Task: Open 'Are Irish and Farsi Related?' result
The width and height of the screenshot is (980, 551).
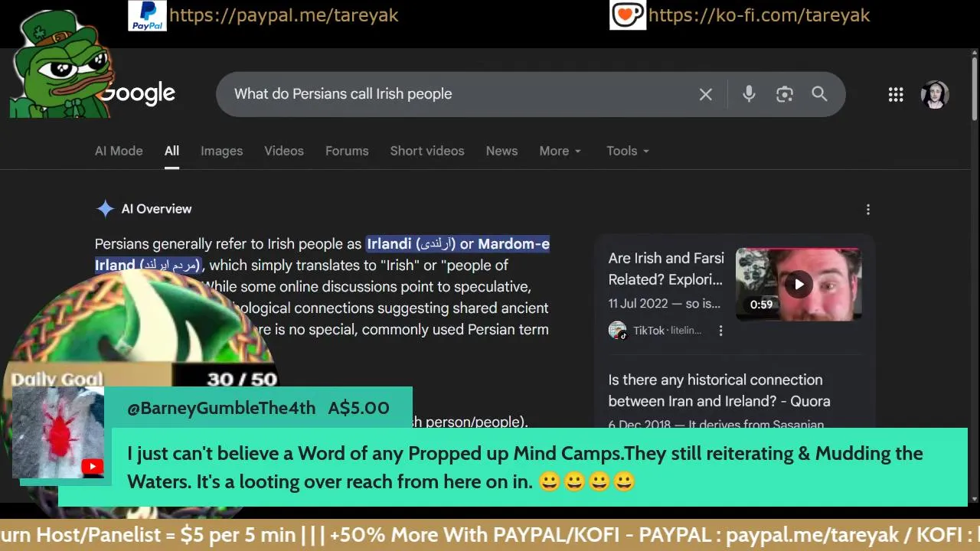Action: tap(665, 269)
